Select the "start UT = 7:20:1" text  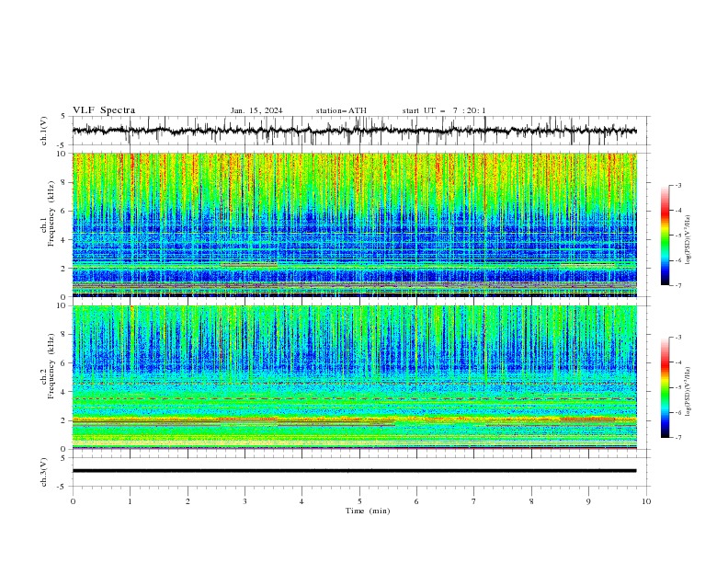tap(444, 110)
